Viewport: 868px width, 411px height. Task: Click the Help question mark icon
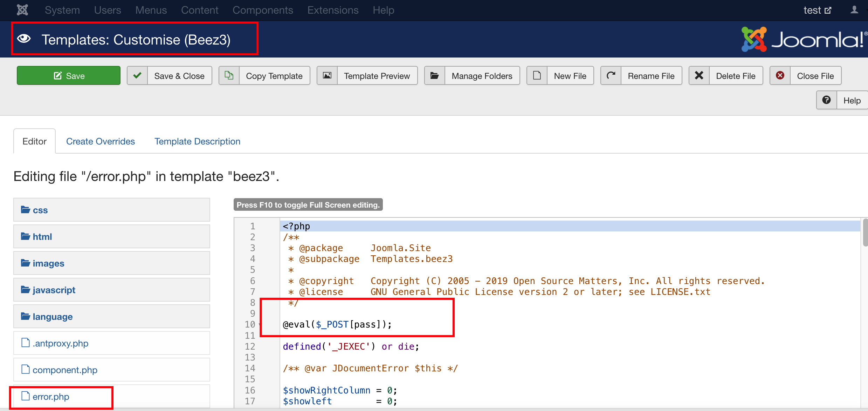tap(827, 100)
